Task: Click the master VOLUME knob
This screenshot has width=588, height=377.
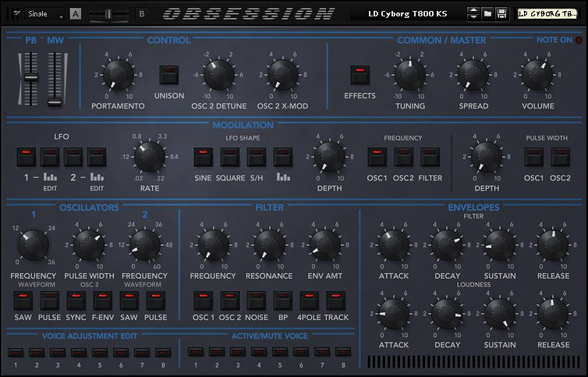Action: [x=537, y=75]
